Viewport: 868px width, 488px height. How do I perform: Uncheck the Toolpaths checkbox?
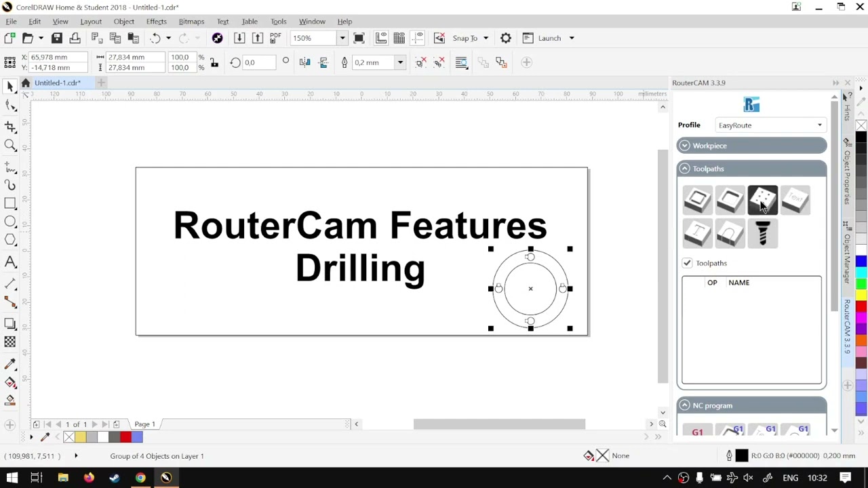click(x=687, y=263)
